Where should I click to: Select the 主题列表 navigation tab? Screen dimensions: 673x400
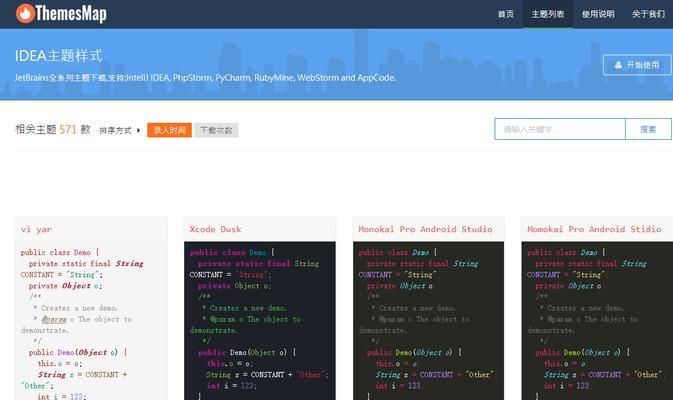click(x=548, y=14)
